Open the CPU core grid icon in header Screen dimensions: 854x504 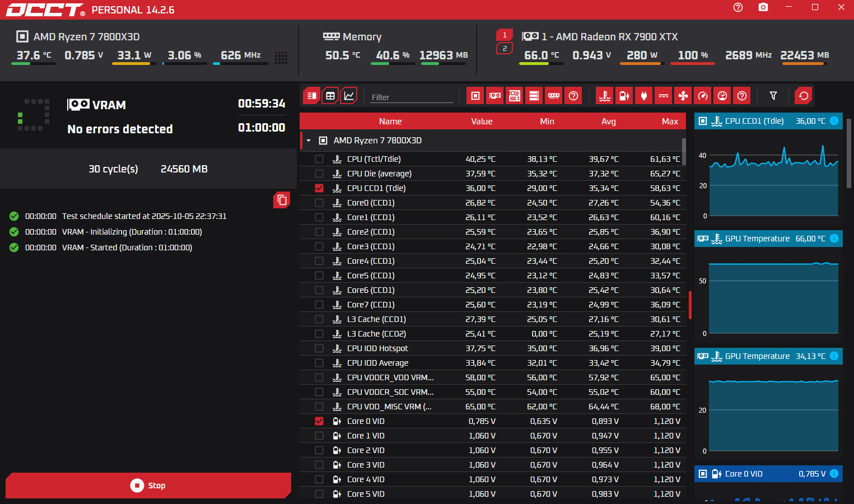click(281, 57)
